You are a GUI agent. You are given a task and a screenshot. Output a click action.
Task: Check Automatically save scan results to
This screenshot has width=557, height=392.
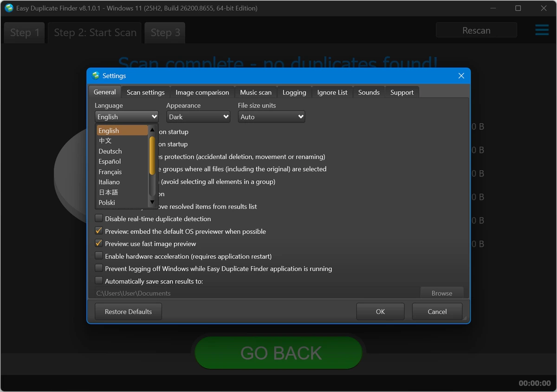point(99,281)
